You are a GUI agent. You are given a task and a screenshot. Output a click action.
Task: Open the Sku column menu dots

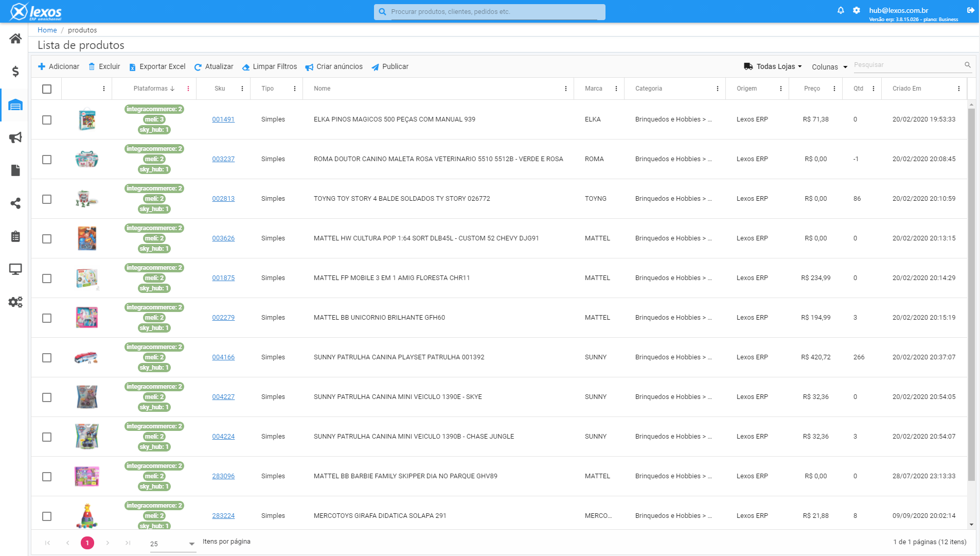pyautogui.click(x=242, y=89)
